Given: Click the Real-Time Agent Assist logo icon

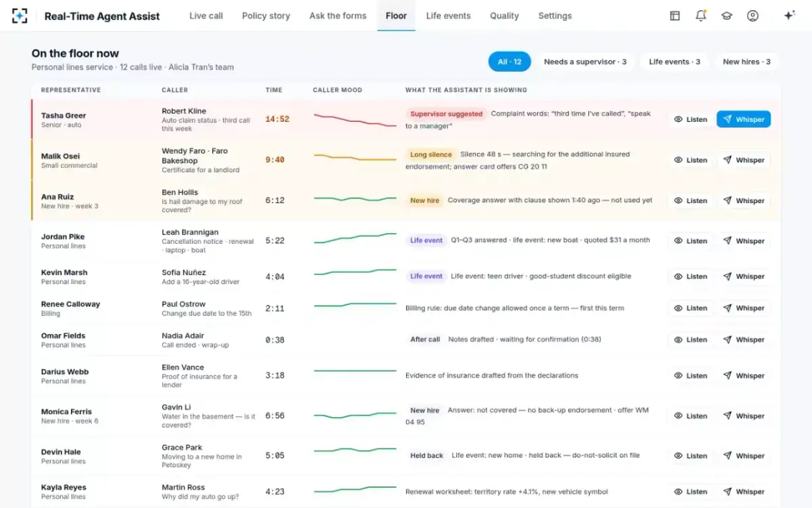Looking at the screenshot, I should pyautogui.click(x=21, y=16).
